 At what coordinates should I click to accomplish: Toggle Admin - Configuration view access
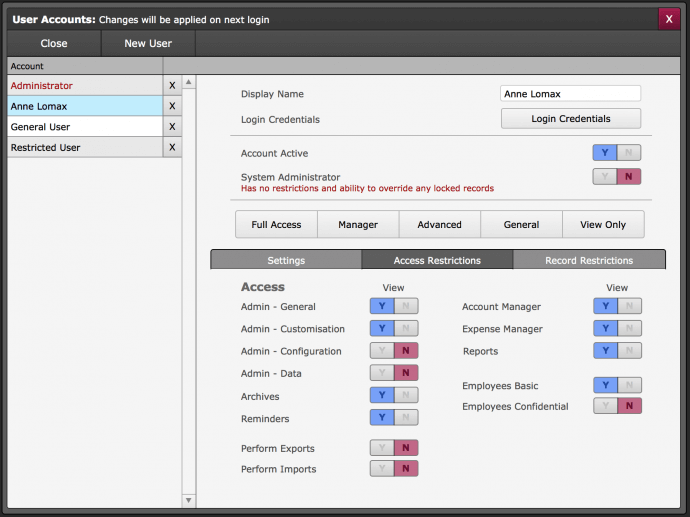point(394,351)
